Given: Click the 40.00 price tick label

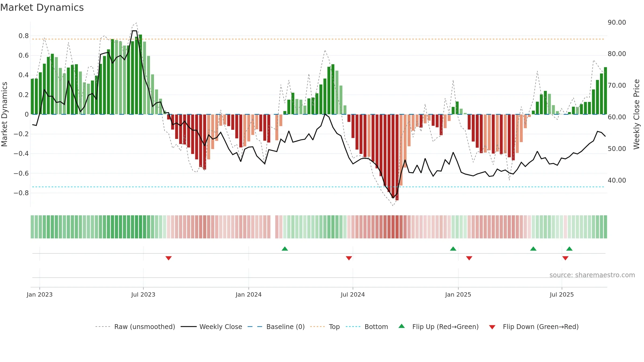Looking at the screenshot, I should click(x=617, y=180).
